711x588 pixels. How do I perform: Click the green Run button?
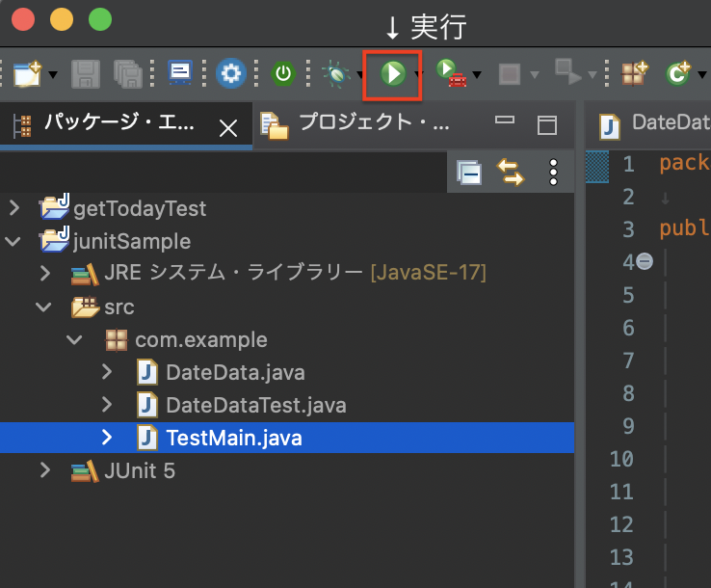[x=393, y=73]
